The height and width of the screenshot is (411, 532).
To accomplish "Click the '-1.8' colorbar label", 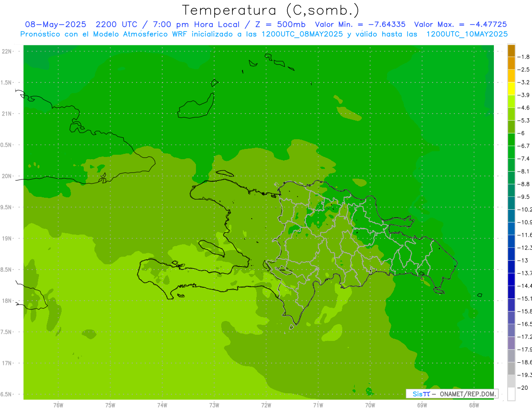I will (524, 57).
